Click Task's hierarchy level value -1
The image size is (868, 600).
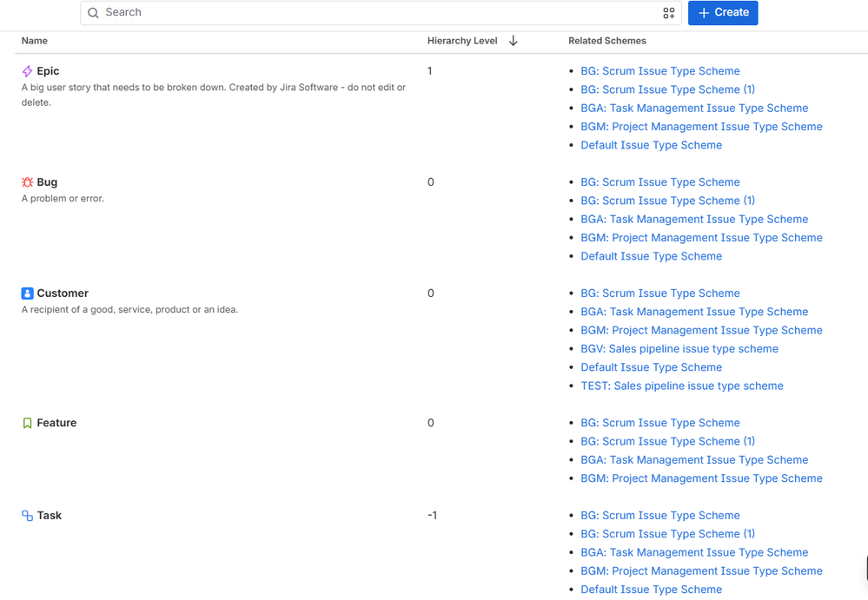point(433,516)
